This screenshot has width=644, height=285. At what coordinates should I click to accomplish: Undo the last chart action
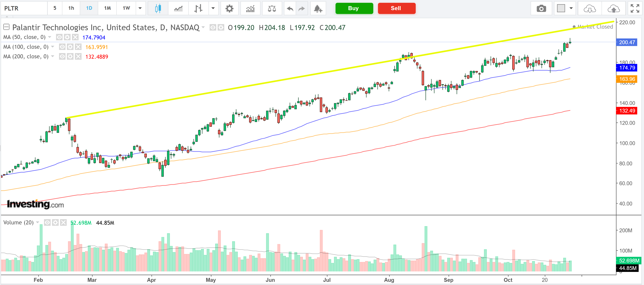(x=289, y=8)
